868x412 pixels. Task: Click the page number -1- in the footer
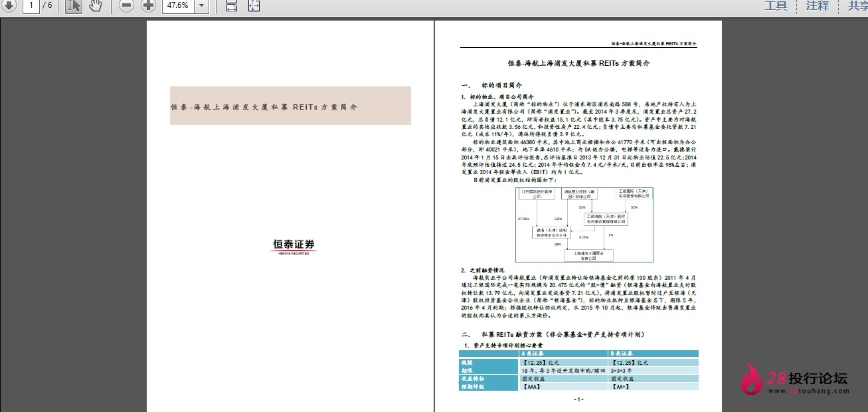(x=578, y=399)
